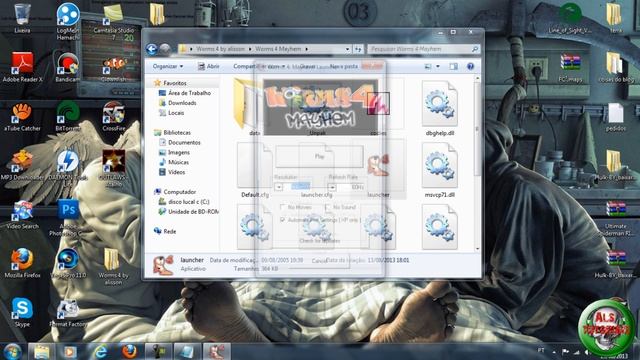Open Documentos in the Bibliotecas list
The height and width of the screenshot is (360, 640).
(184, 142)
